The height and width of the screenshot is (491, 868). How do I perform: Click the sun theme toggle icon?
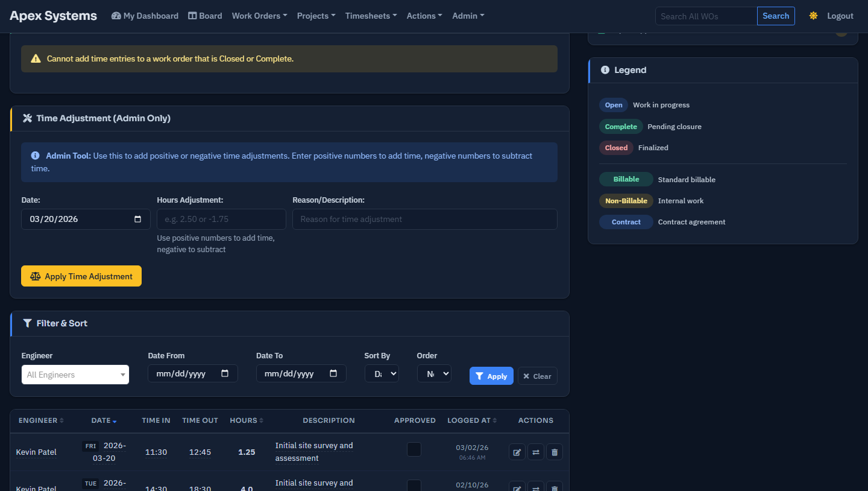tap(813, 16)
